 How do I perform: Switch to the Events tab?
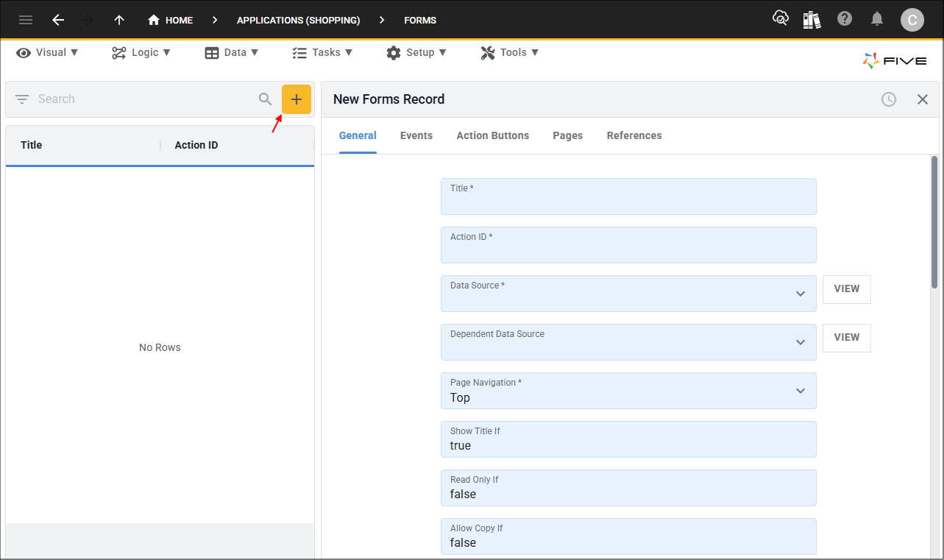416,135
